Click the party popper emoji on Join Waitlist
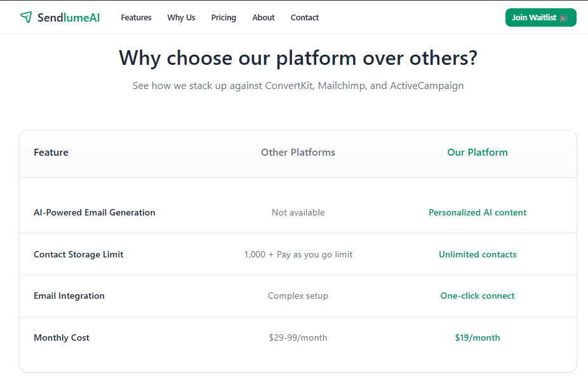Image resolution: width=588 pixels, height=382 pixels. (x=563, y=18)
